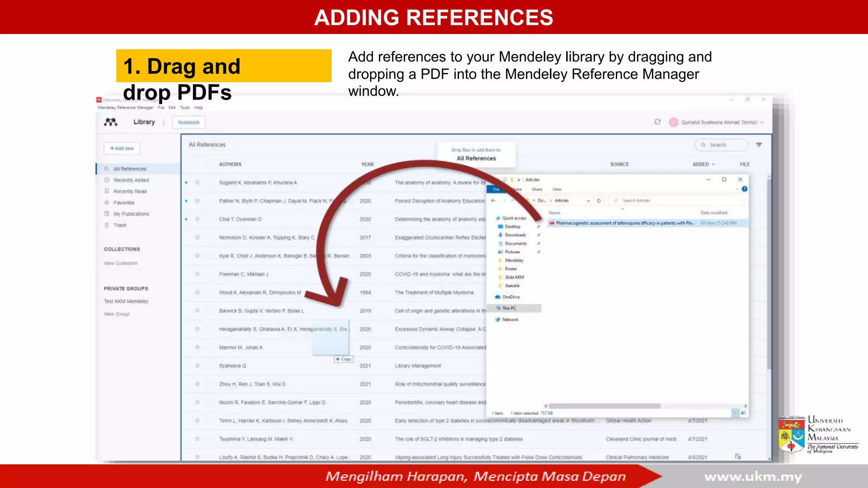
Task: Open the user account dropdown chevron
Action: (x=762, y=122)
